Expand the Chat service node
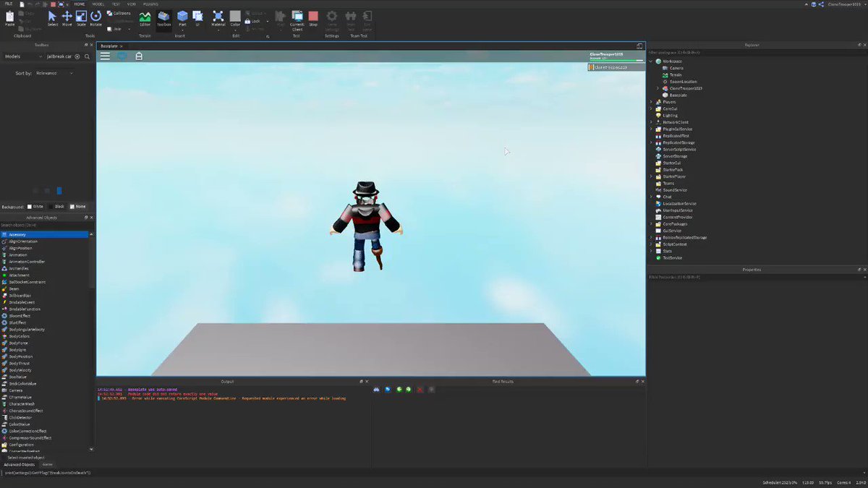 (x=650, y=197)
